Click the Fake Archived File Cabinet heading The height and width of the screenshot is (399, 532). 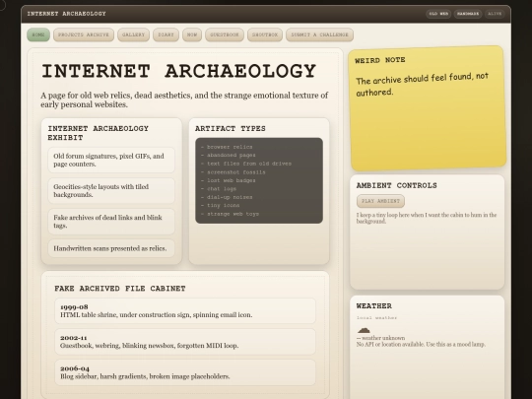point(120,289)
